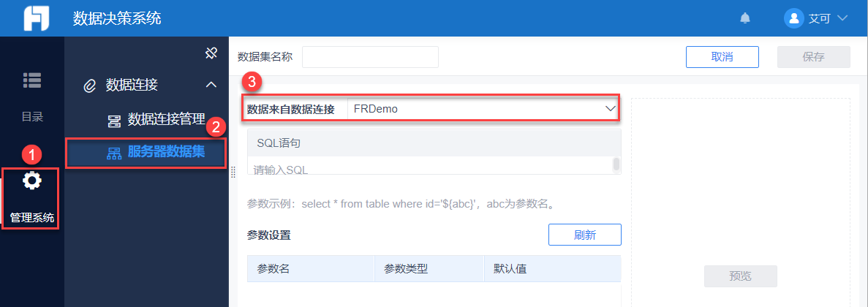Open 管理系统 gear icon
Viewport: 868px width, 307px height.
pyautogui.click(x=31, y=181)
